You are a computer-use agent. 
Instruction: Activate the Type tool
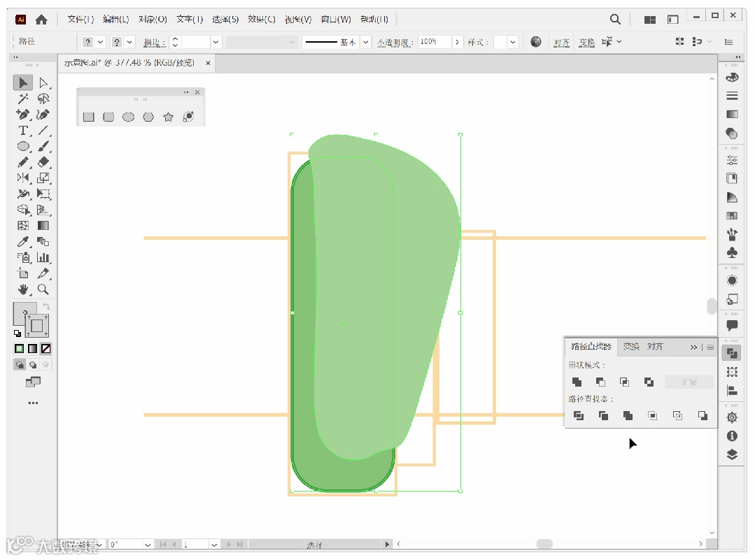[x=22, y=130]
